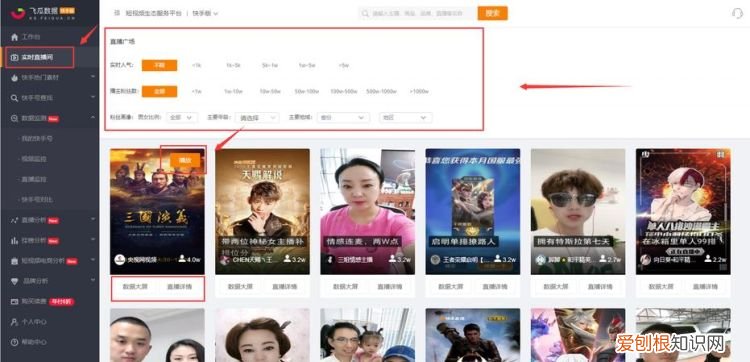This screenshot has height=362, width=750.
Task: Click 数据大屏 under the 天赐解说 card
Action: [241, 287]
